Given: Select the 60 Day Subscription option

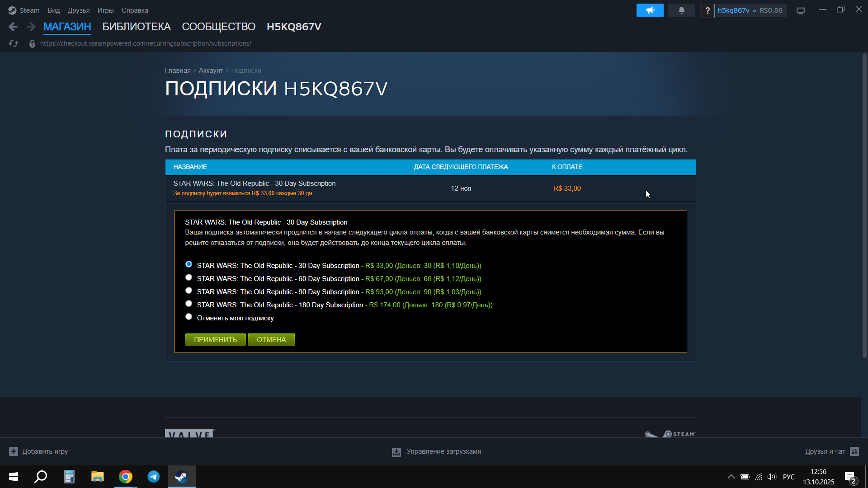Looking at the screenshot, I should point(189,277).
